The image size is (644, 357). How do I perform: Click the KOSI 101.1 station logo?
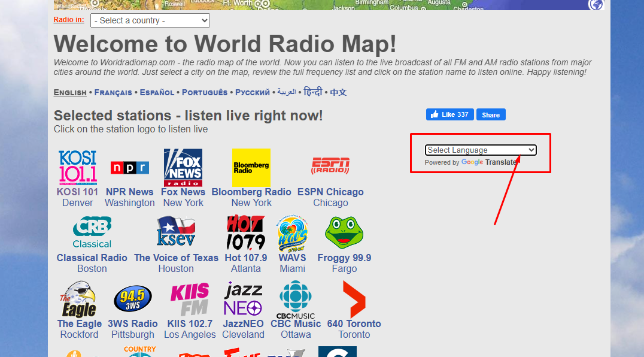(x=78, y=167)
